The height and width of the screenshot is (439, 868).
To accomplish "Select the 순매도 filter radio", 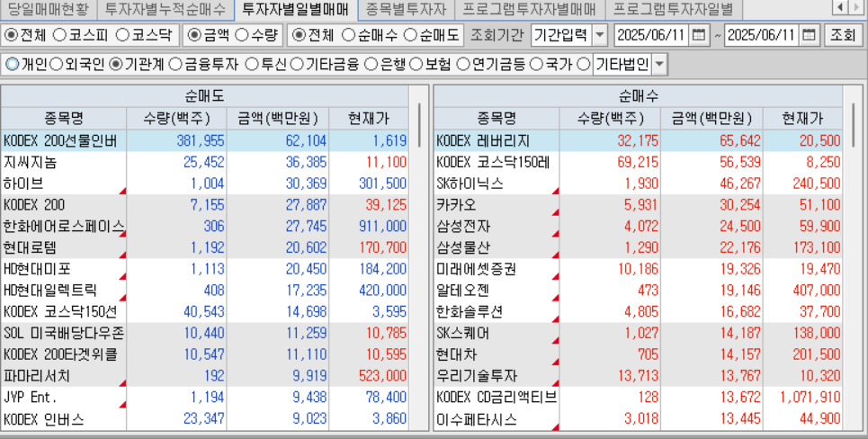I will (x=410, y=35).
